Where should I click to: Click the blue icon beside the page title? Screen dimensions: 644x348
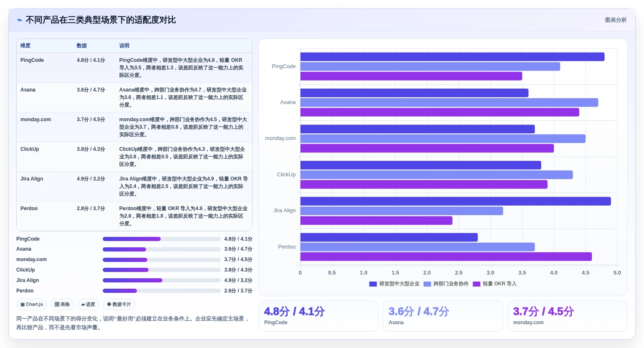click(20, 20)
